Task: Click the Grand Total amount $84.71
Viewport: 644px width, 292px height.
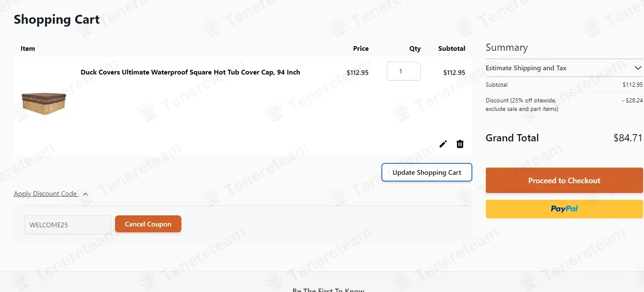Action: point(628,138)
